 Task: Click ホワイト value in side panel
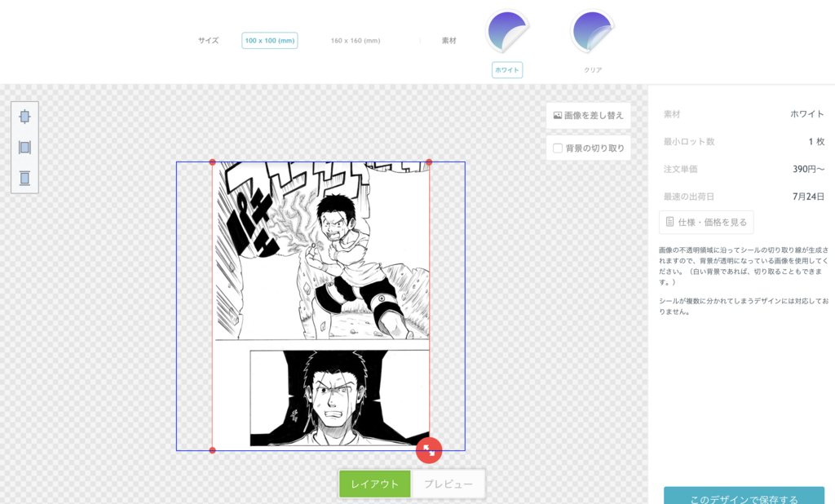(806, 114)
